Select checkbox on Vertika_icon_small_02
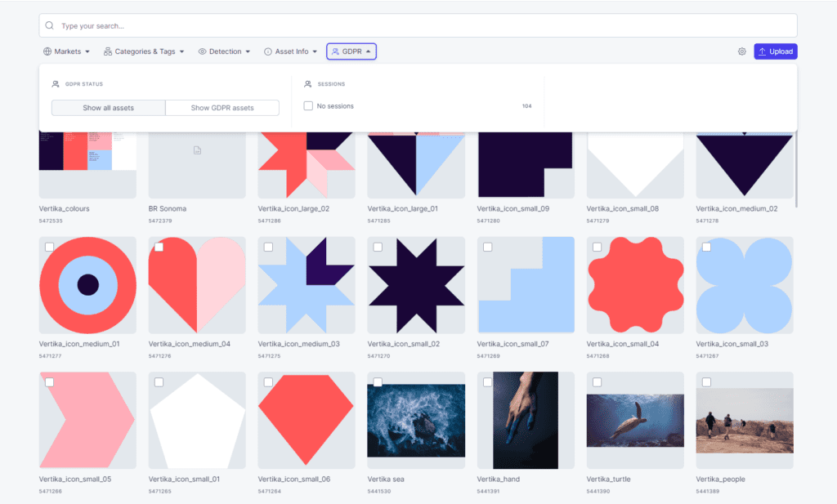The height and width of the screenshot is (504, 837). coord(378,247)
